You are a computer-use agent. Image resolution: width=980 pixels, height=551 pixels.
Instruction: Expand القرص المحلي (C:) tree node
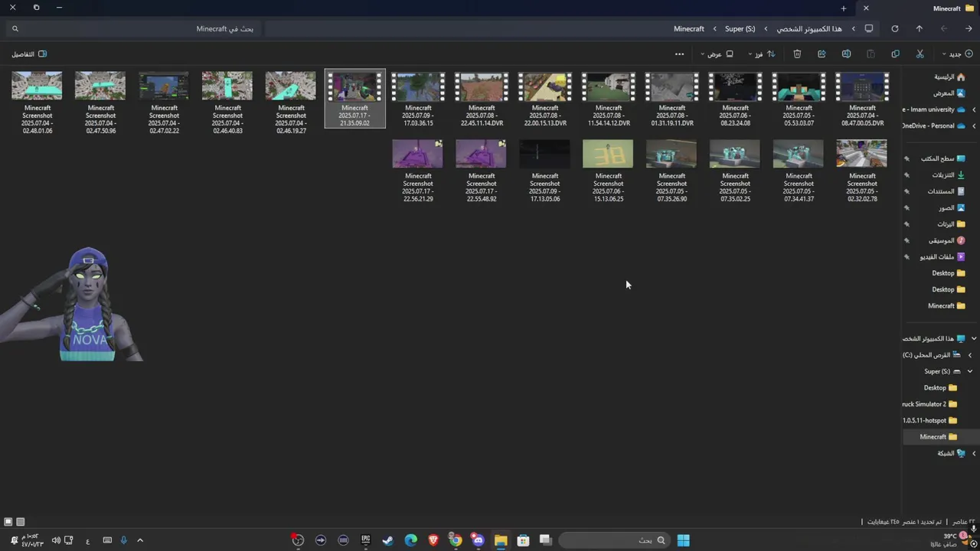pos(969,355)
